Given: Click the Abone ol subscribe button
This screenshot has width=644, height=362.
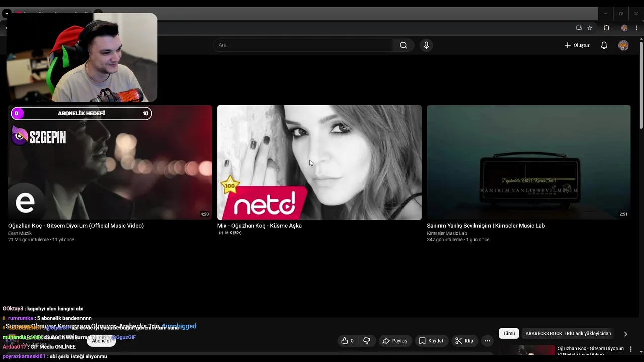Looking at the screenshot, I should point(101,341).
